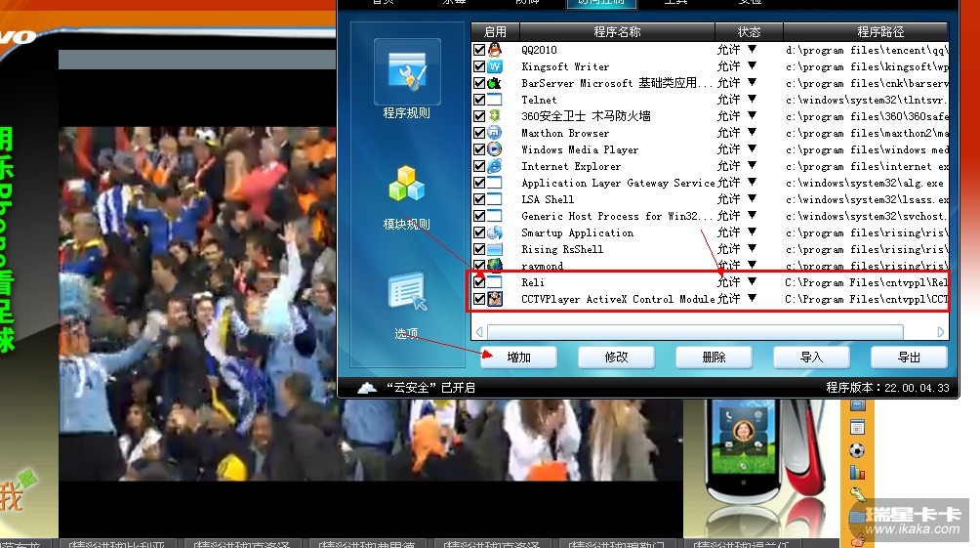This screenshot has height=548, width=980.
Task: Select the Generic Host Process for Win32 row
Action: click(x=710, y=216)
